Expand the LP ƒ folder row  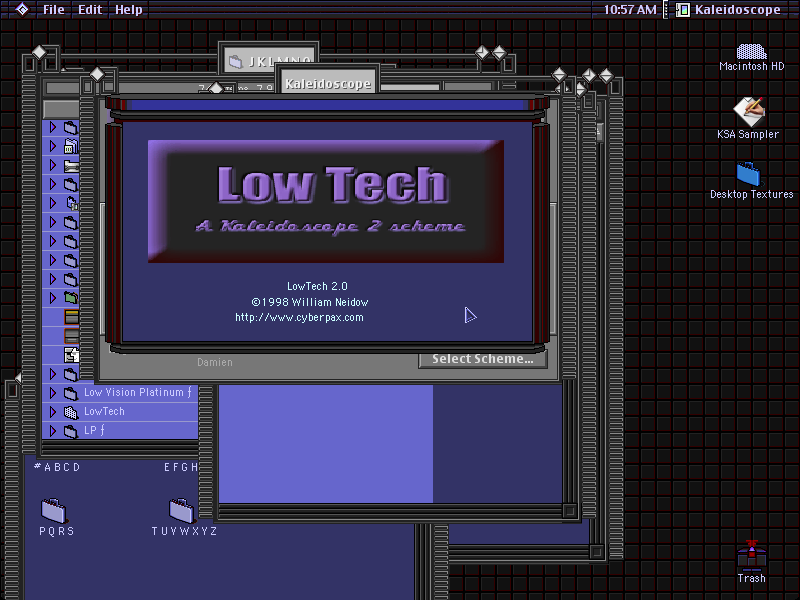(53, 431)
